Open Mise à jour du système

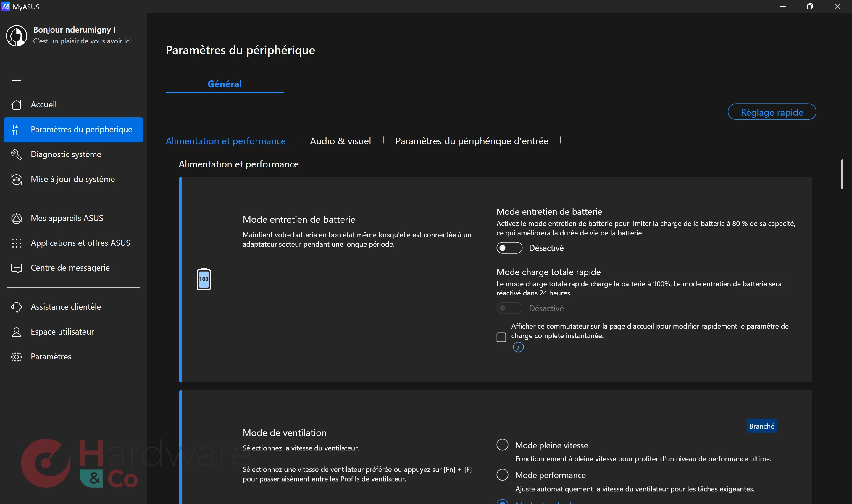pyautogui.click(x=73, y=179)
